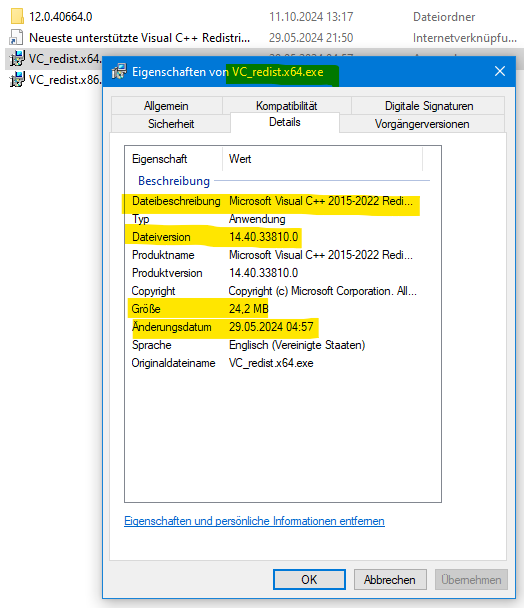Click the Originaldateiname value VC_redist.x64.exe
Viewport: 524px width, 608px height.
[x=271, y=363]
